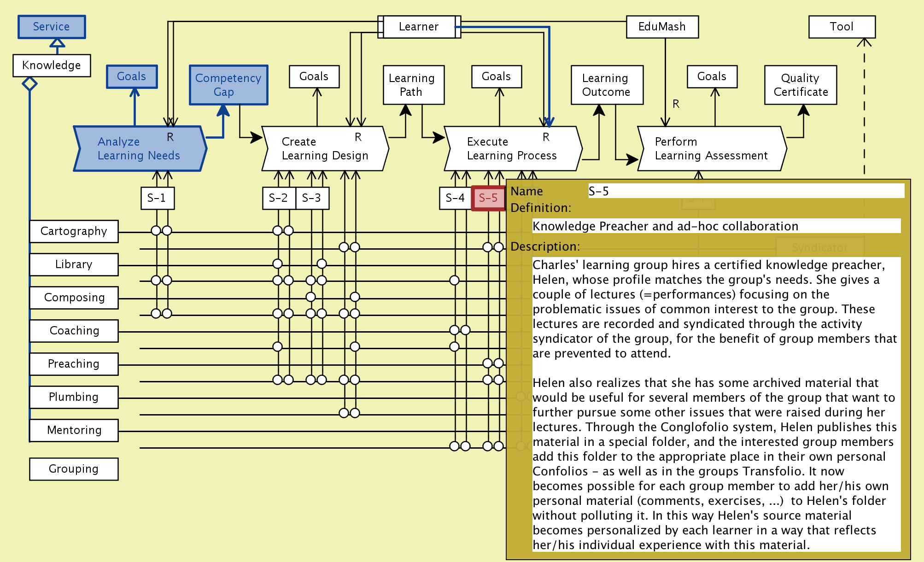This screenshot has height=562, width=924.
Task: Select the Learner entity box
Action: point(419,27)
